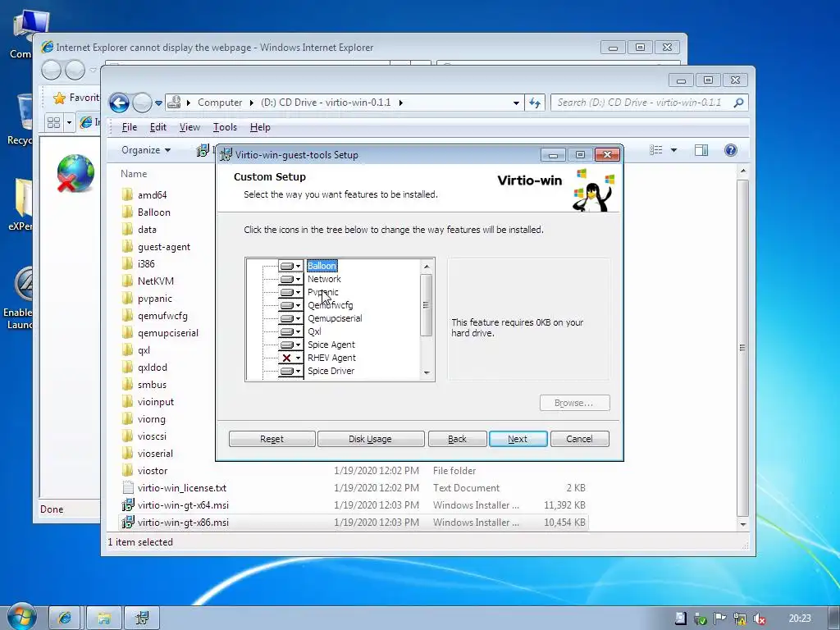Open Spice Agent feature install dropdown
This screenshot has width=840, height=630.
(x=290, y=345)
